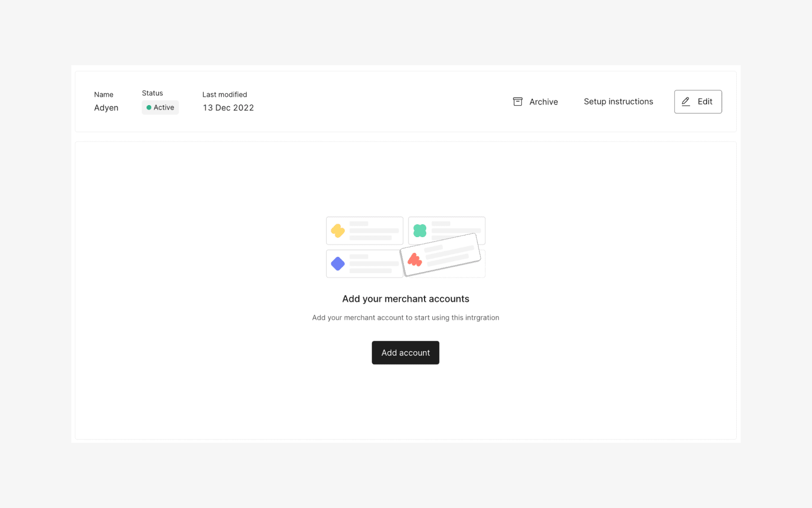This screenshot has width=812, height=508.
Task: Click the Archive box icon
Action: (518, 102)
